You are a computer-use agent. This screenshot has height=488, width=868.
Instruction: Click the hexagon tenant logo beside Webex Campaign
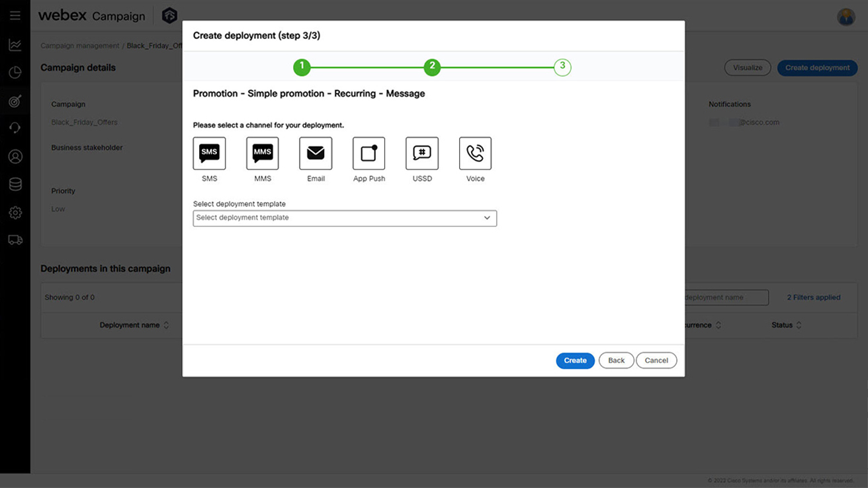click(169, 15)
